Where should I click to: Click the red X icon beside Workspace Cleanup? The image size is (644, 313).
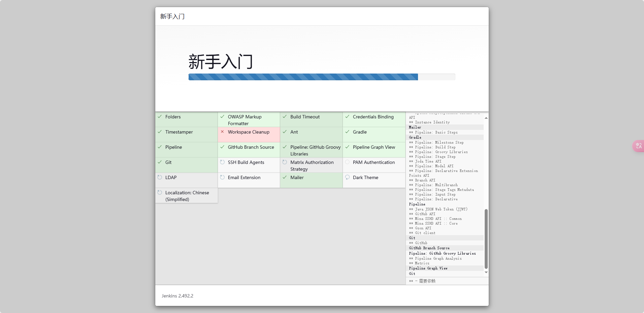click(222, 132)
